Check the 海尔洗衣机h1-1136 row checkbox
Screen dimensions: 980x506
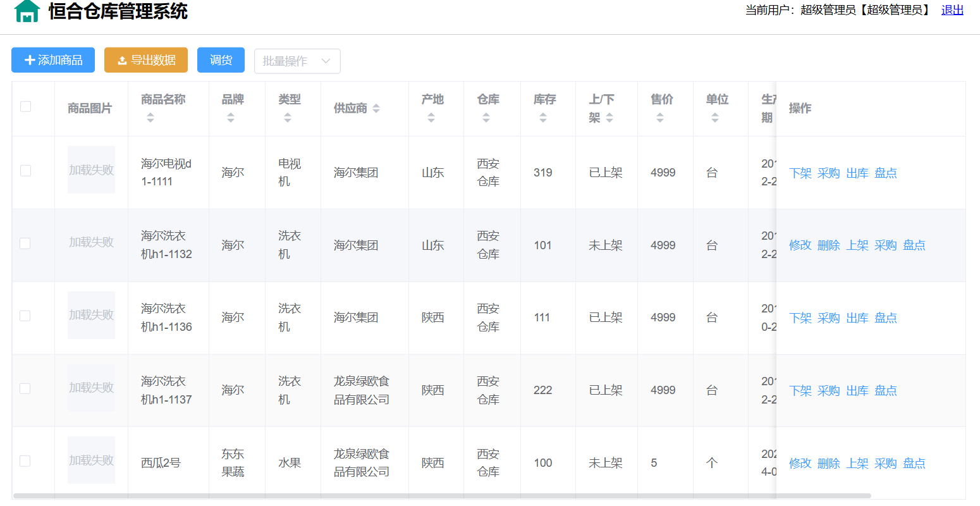[x=25, y=316]
